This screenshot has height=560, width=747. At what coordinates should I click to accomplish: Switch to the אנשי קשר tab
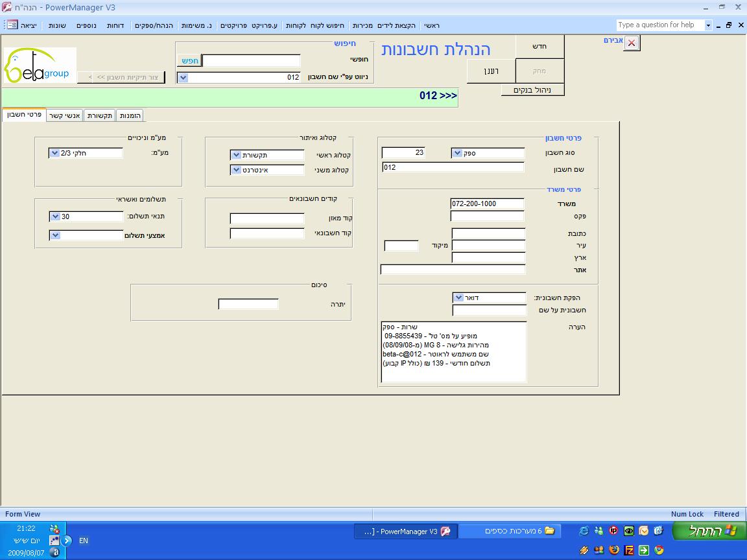65,115
